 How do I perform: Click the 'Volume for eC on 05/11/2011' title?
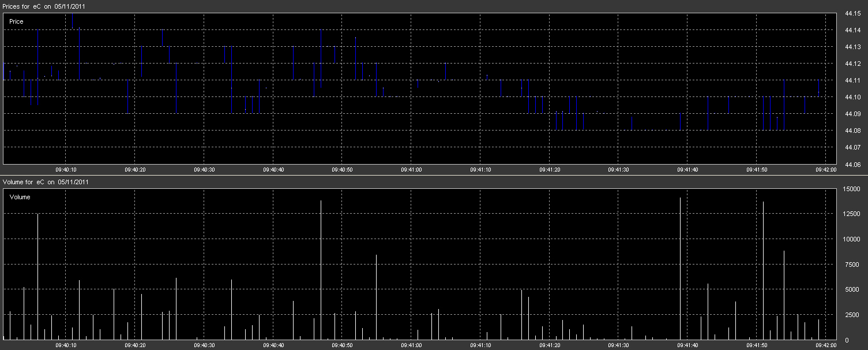pos(46,182)
